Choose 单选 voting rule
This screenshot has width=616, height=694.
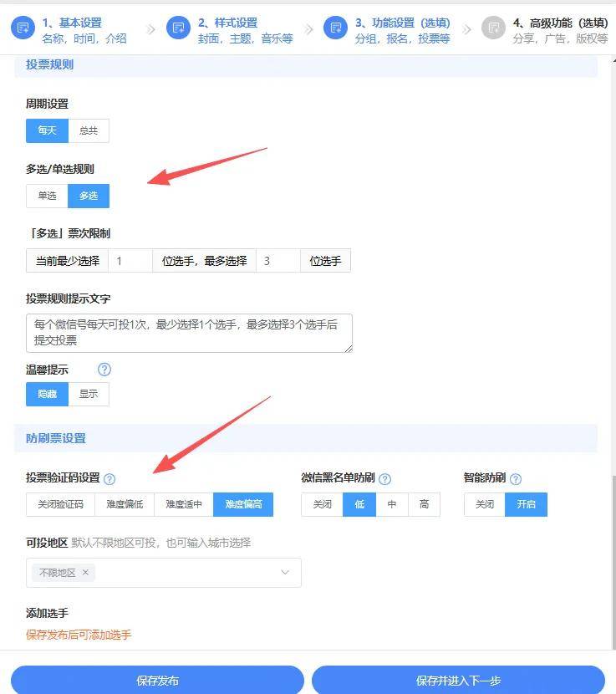click(47, 196)
